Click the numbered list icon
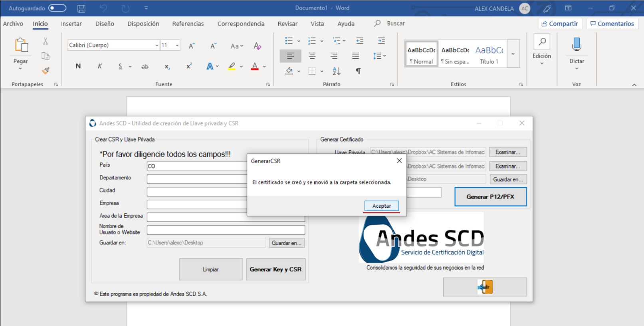The width and height of the screenshot is (644, 326). point(312,41)
